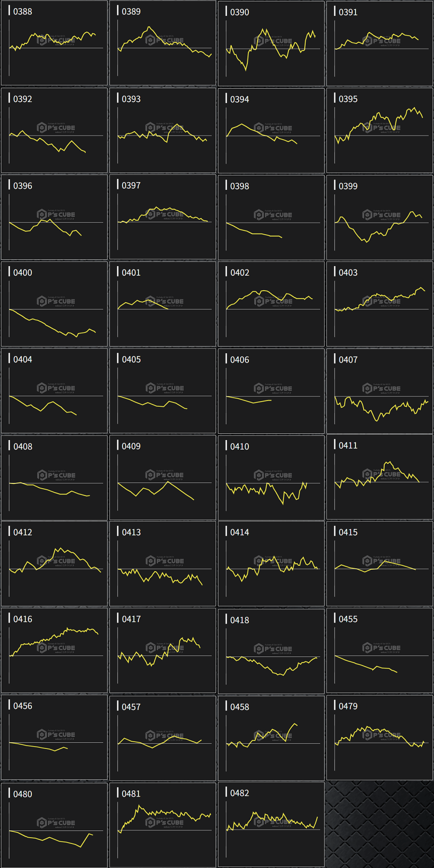Select the 0390 chart thumbnail

(271, 43)
